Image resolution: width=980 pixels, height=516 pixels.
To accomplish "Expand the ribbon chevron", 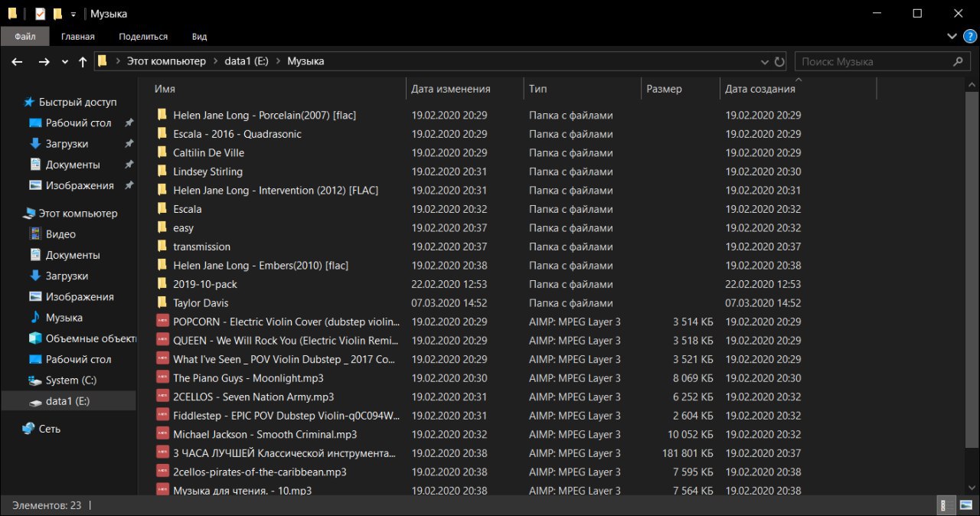I will click(952, 36).
